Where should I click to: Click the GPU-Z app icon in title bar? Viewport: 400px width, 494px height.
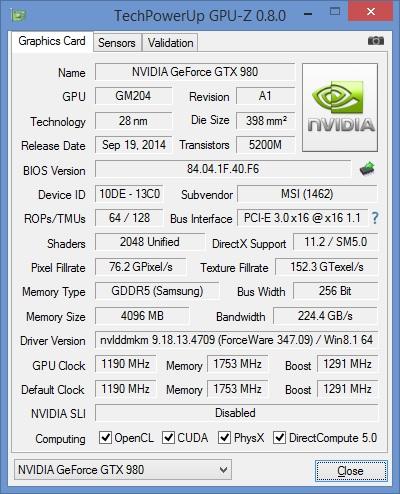click(19, 15)
